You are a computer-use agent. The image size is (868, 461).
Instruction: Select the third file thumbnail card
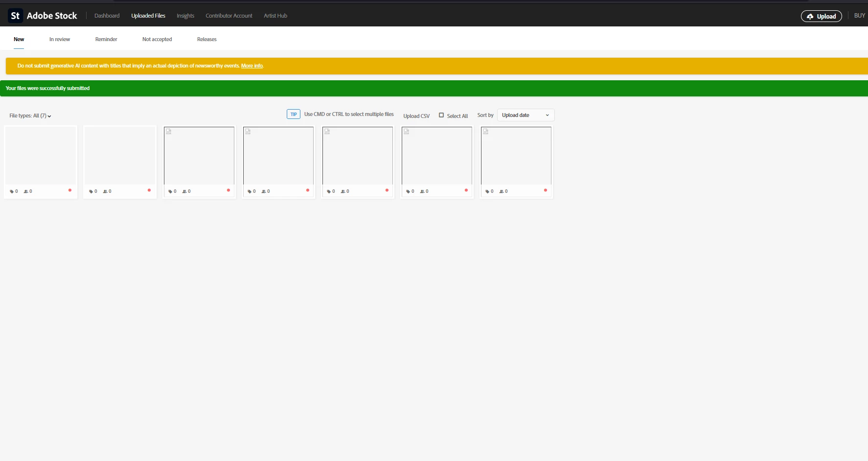pyautogui.click(x=199, y=162)
